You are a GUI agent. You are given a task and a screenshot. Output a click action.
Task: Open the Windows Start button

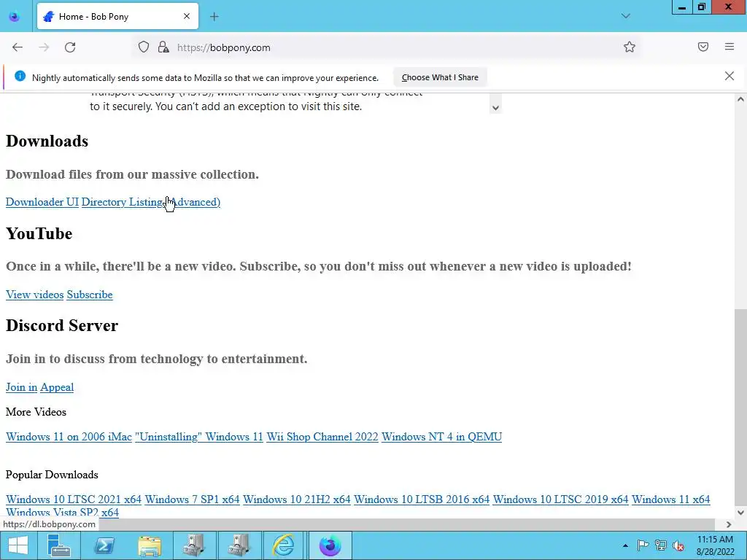tap(18, 545)
